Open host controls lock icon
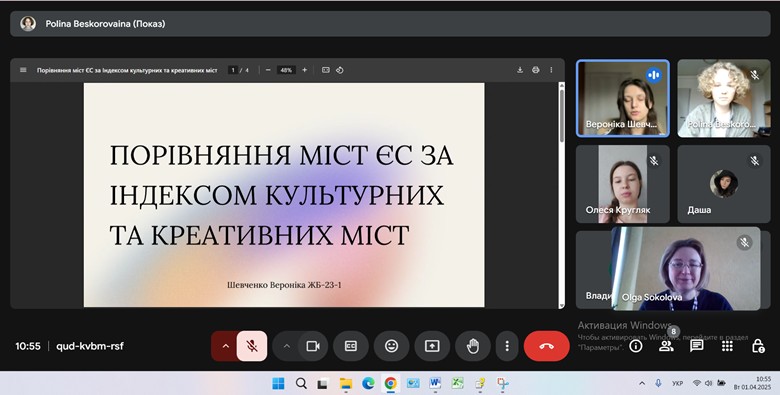 (x=758, y=346)
